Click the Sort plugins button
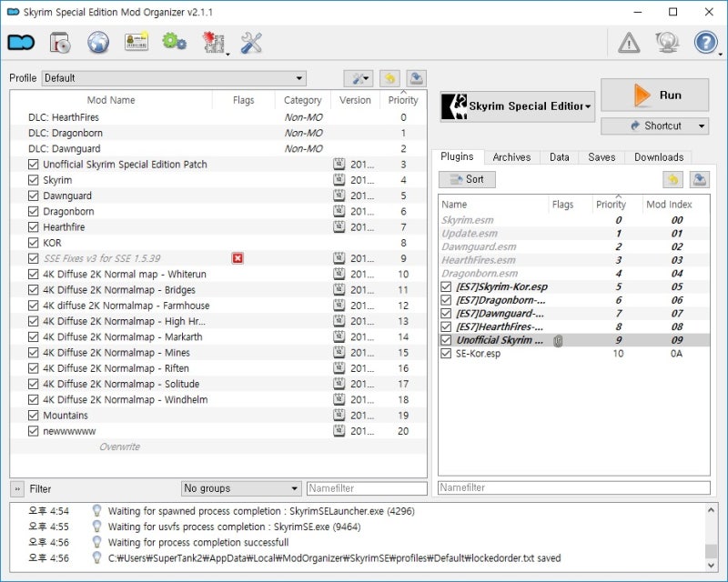 (467, 179)
